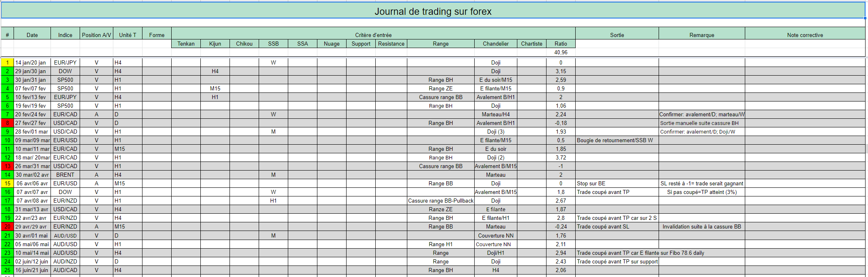This screenshot has height=277, width=868.
Task: Select the Couverture NN cell in row 21
Action: [x=496, y=235]
